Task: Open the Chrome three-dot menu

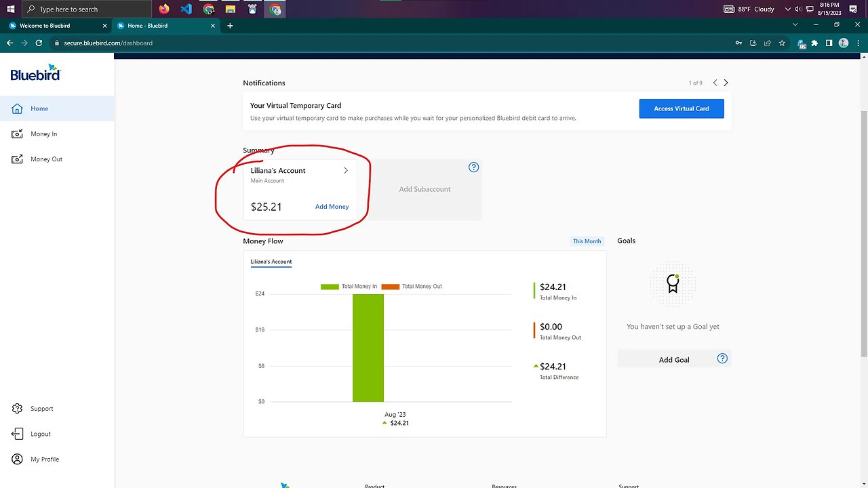Action: tap(858, 43)
